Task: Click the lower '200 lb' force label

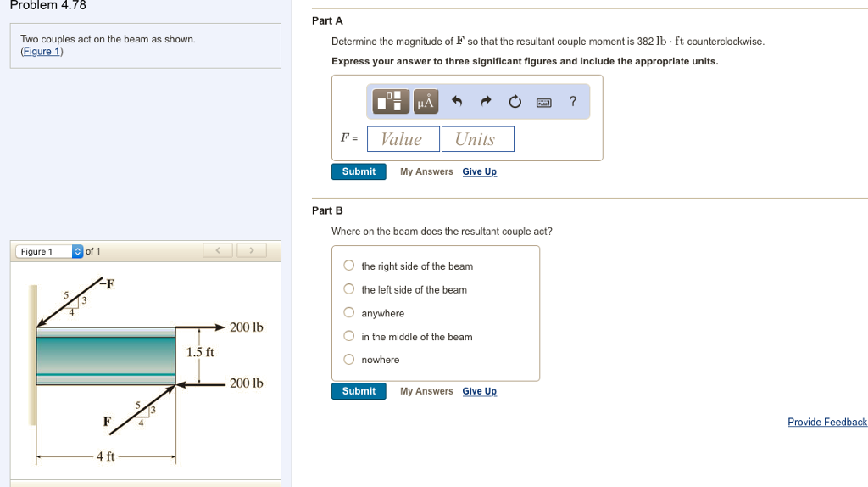Action: [x=247, y=383]
